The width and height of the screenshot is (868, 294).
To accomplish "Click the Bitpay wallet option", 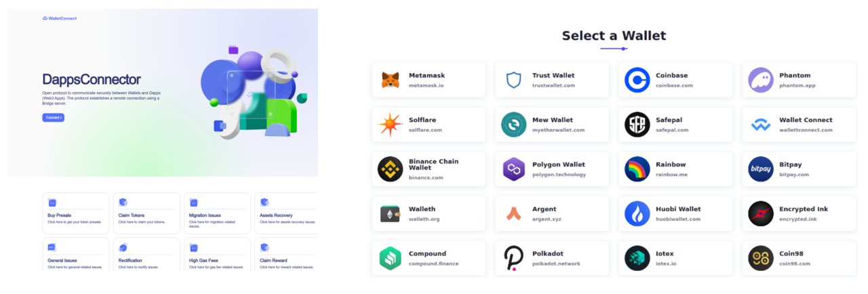I will 800,169.
